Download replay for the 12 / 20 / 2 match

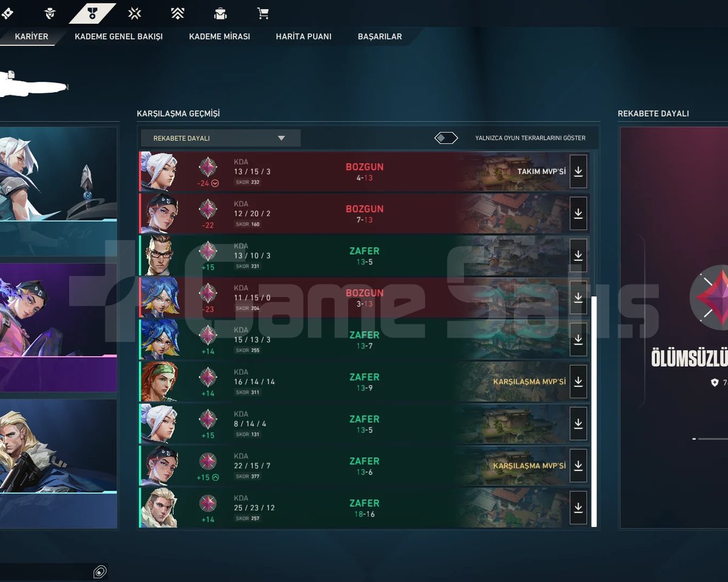(x=578, y=213)
